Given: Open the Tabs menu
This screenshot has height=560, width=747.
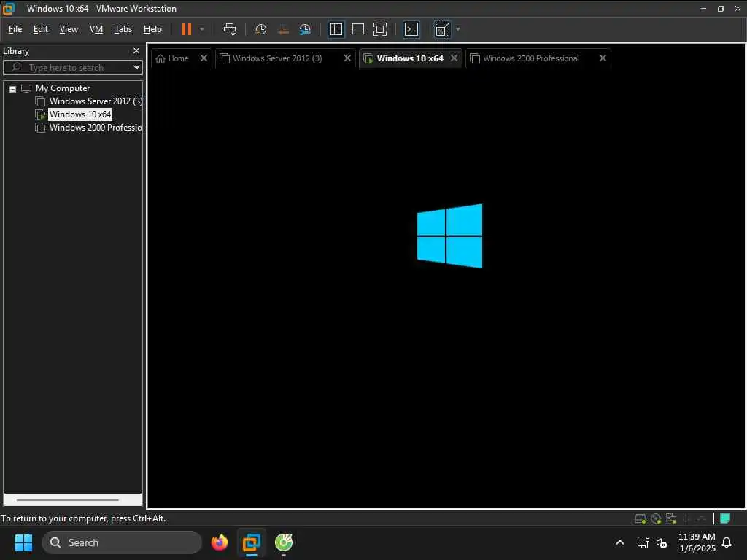Looking at the screenshot, I should (x=123, y=29).
